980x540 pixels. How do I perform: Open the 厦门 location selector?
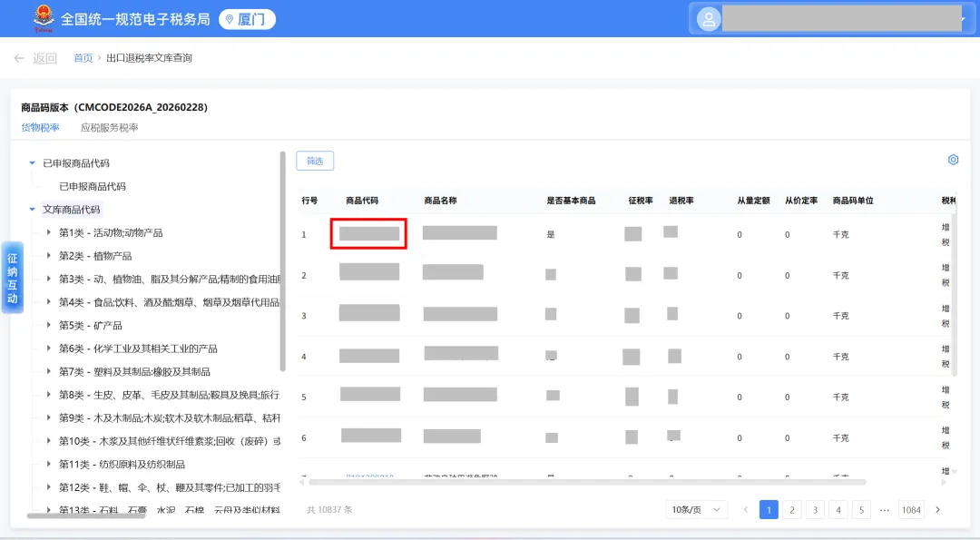pos(247,19)
